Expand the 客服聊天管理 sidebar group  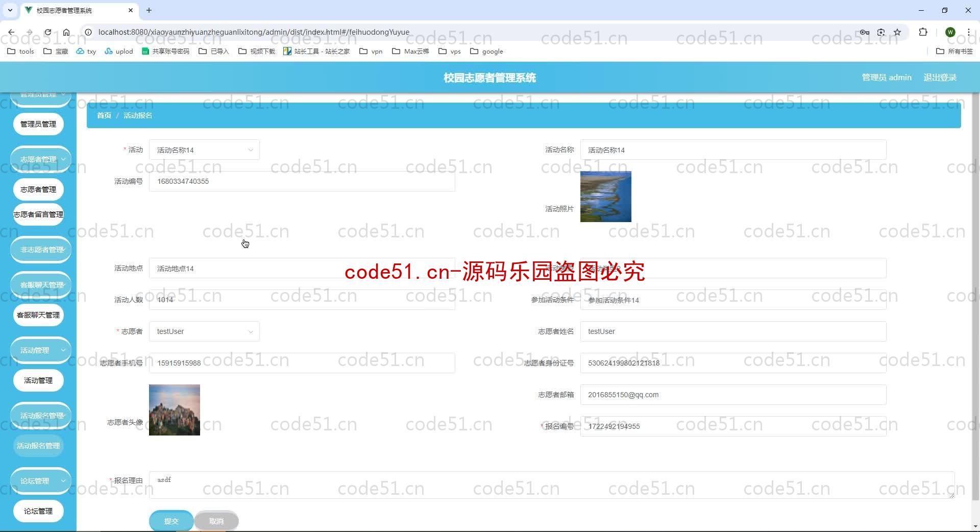pos(41,285)
